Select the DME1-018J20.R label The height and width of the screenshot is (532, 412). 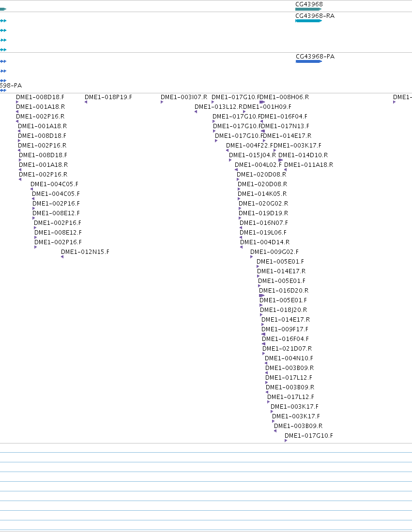[283, 310]
